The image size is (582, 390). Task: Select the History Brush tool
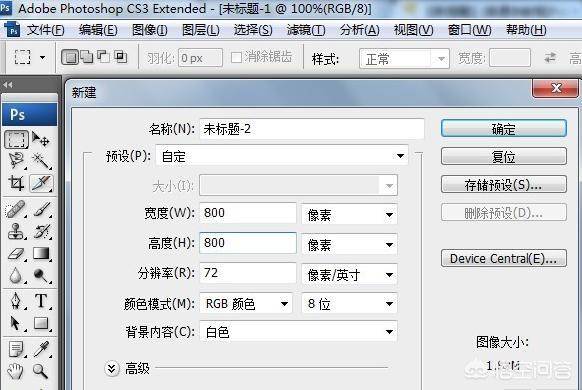point(42,232)
